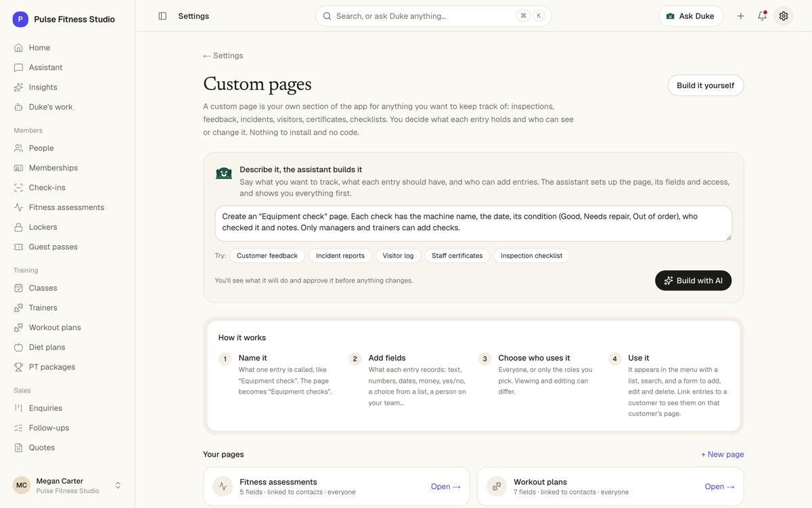
Task: Click the "Name it" step title
Action: pos(252,358)
